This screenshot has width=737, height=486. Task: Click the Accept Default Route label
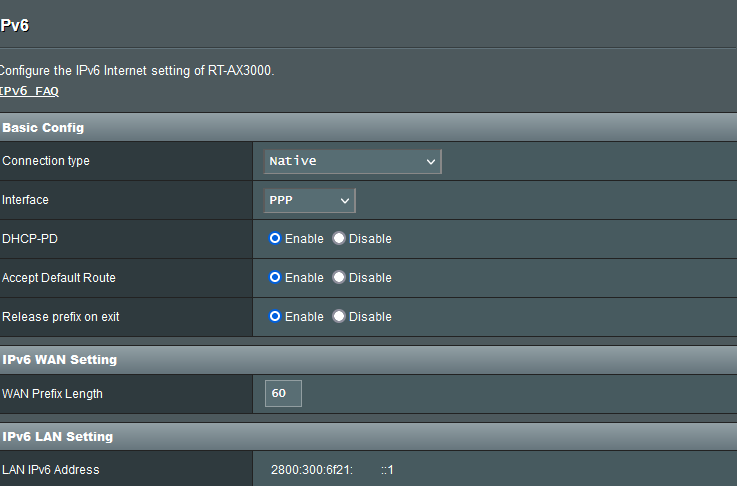[59, 278]
